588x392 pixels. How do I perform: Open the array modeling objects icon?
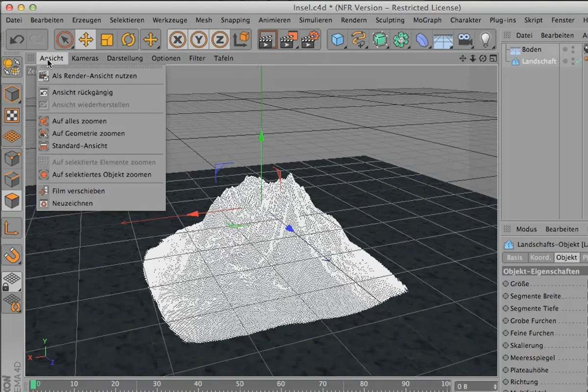tap(401, 40)
